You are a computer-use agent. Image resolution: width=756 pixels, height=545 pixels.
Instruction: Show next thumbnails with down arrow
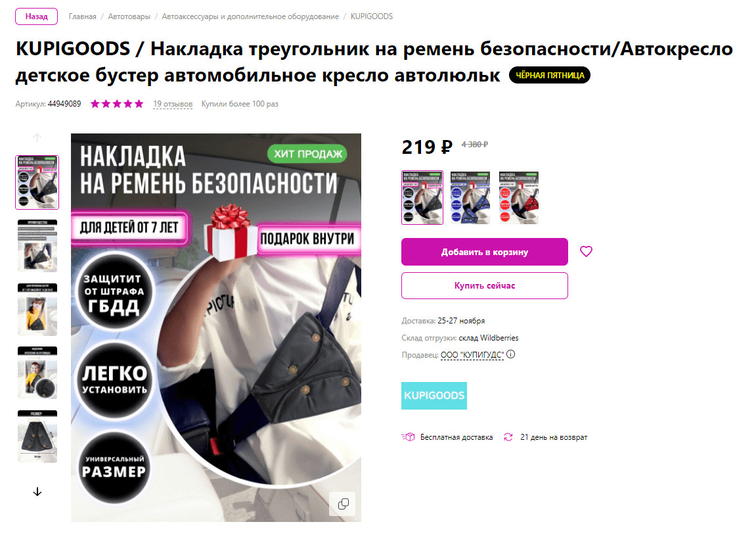pyautogui.click(x=37, y=492)
